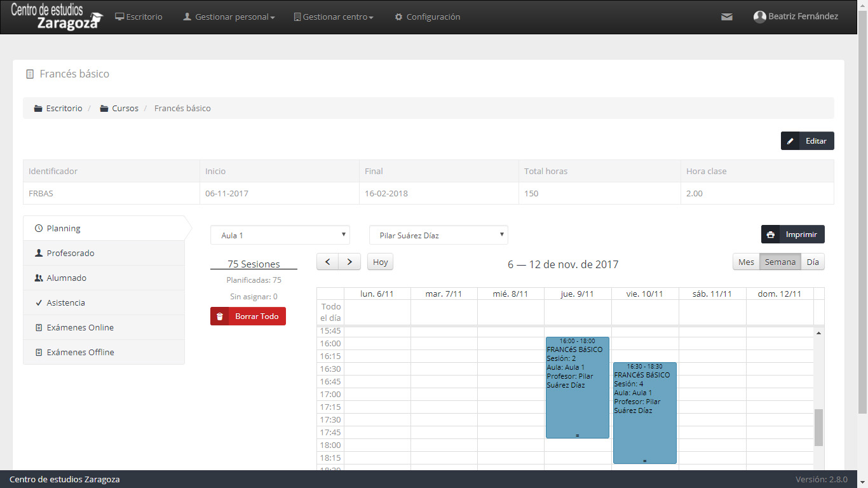The height and width of the screenshot is (488, 868).
Task: Click the printer icon on Imprimir button
Action: point(771,234)
